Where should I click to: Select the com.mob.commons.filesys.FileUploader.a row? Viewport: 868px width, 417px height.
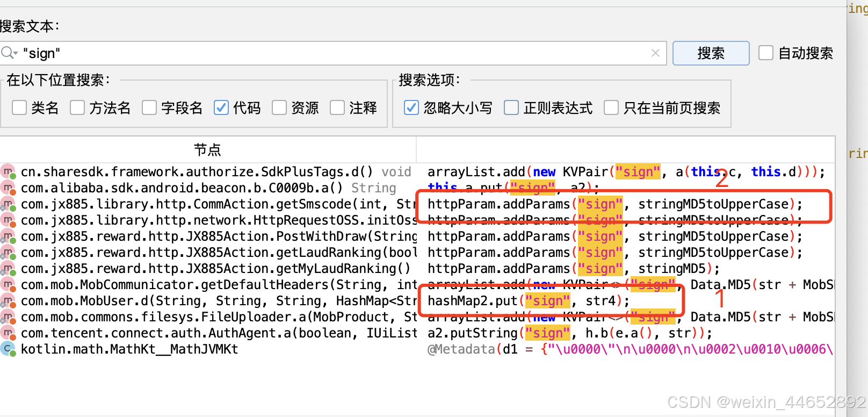[x=417, y=317]
